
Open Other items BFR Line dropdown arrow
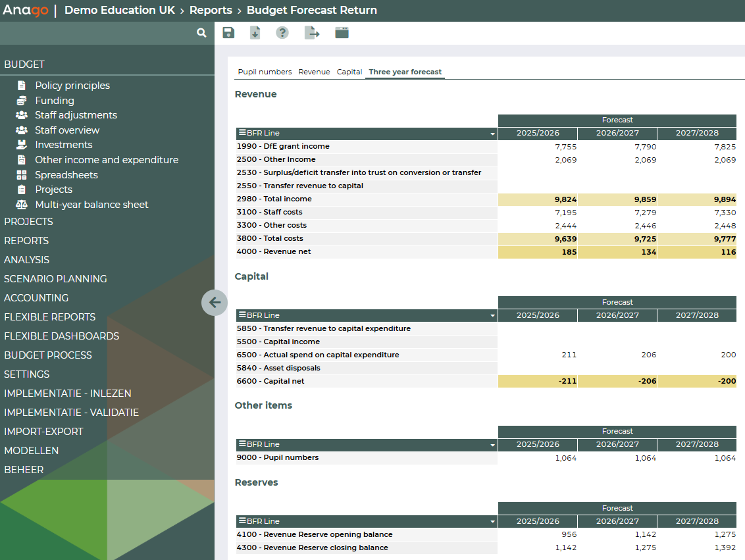tap(492, 445)
